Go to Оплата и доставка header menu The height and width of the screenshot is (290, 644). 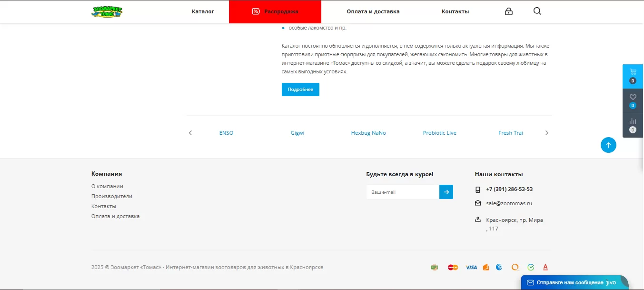click(x=373, y=11)
